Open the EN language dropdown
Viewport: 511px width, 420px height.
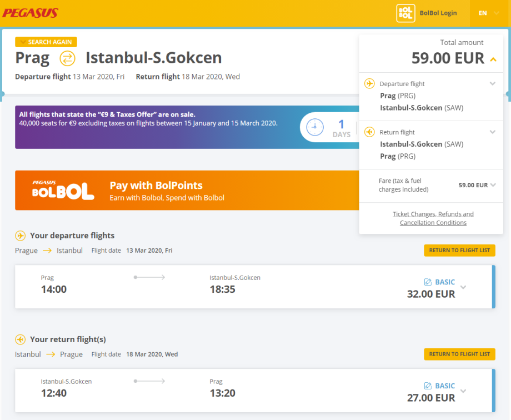(x=489, y=13)
